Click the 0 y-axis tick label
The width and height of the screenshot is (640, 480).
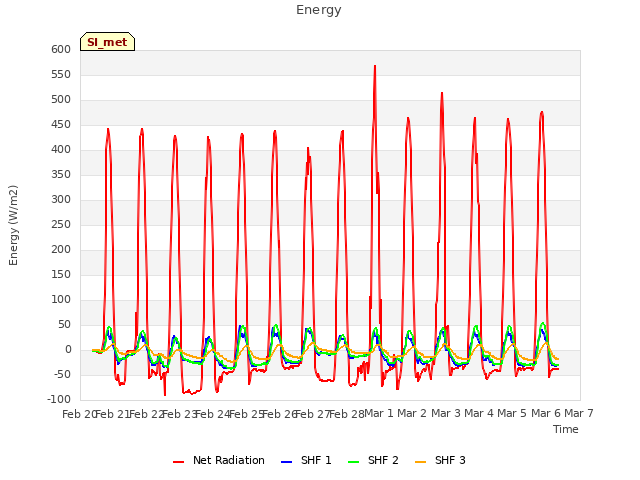68,350
